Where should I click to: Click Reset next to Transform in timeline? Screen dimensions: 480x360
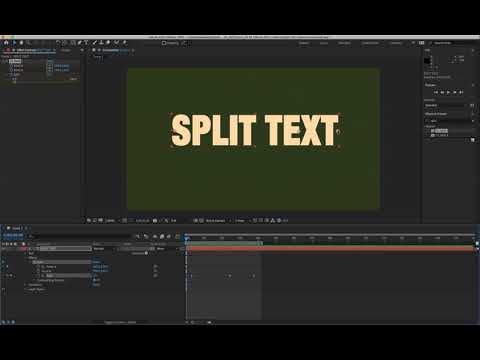(96, 285)
